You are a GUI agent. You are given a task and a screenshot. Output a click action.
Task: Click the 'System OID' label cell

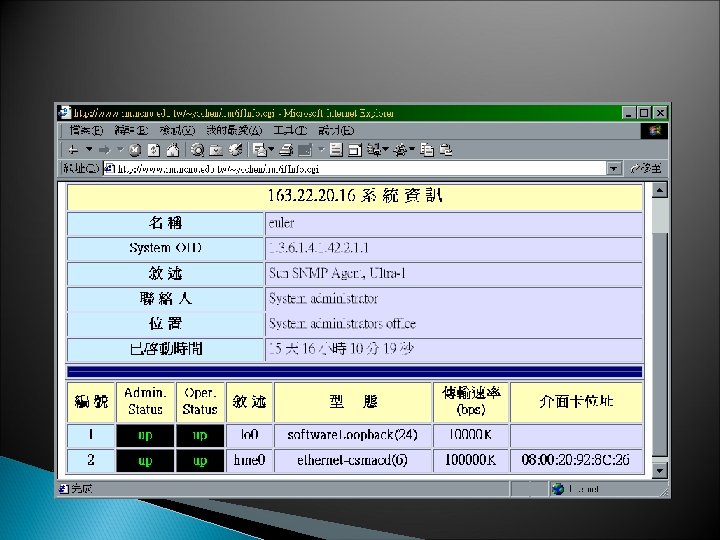[x=165, y=248]
